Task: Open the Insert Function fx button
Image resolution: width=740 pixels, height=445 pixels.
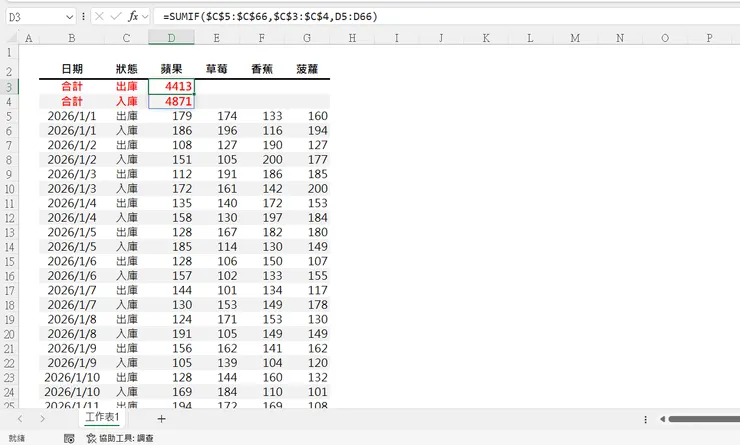Action: 133,17
